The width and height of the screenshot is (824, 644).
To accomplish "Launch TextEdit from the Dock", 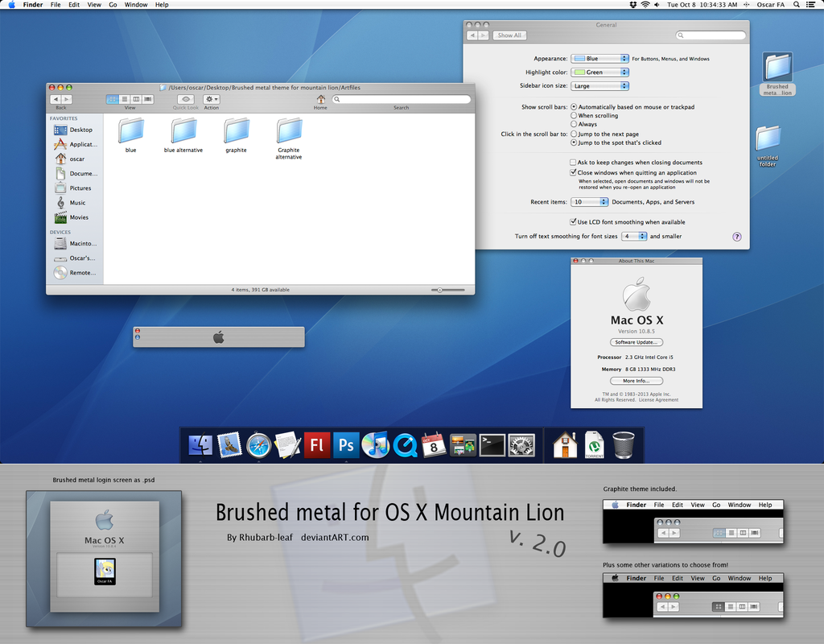I will [x=287, y=444].
